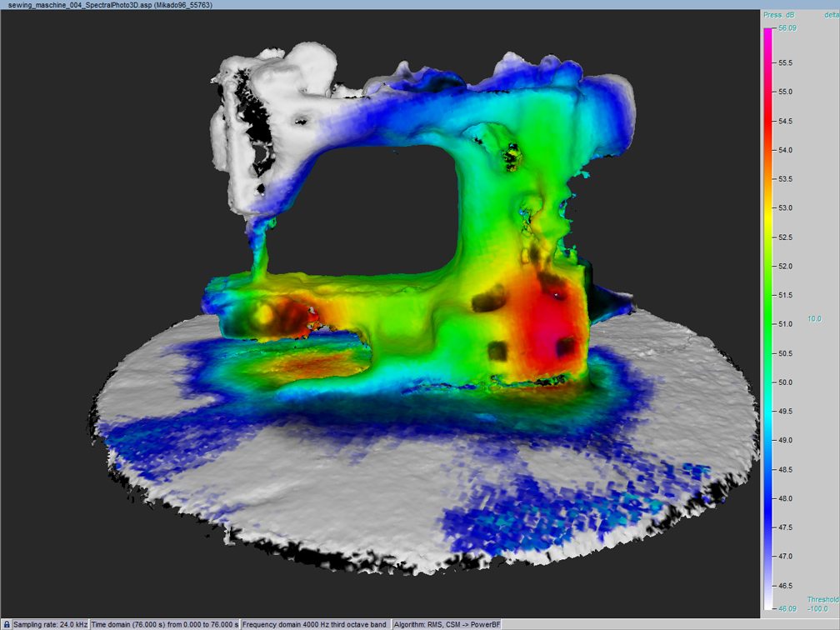The image size is (840, 630).
Task: Click the lock icon in status bar
Action: [7, 624]
